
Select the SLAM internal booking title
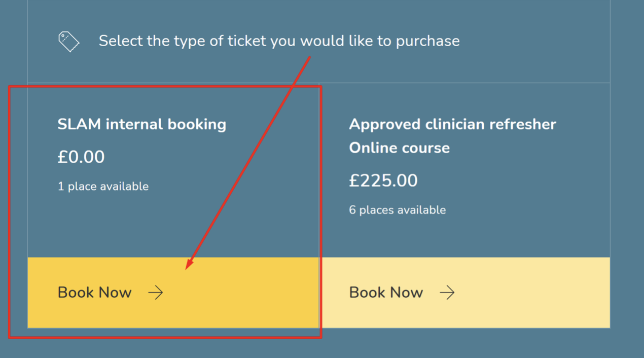(141, 124)
